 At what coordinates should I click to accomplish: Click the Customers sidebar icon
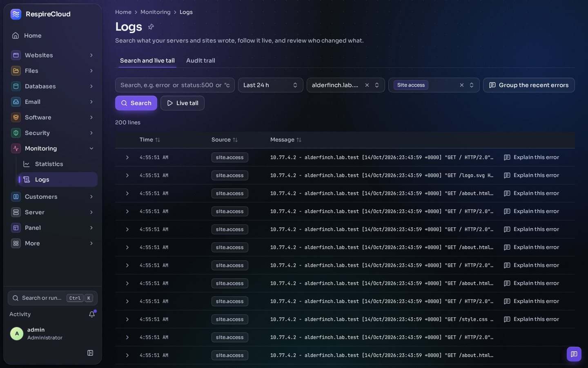click(x=16, y=197)
